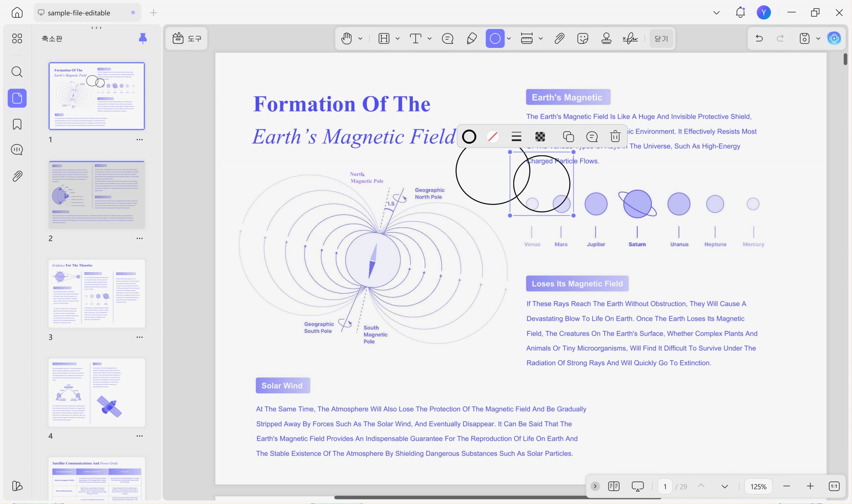The height and width of the screenshot is (504, 852).
Task: Delete the selected circle annotation
Action: coord(615,136)
